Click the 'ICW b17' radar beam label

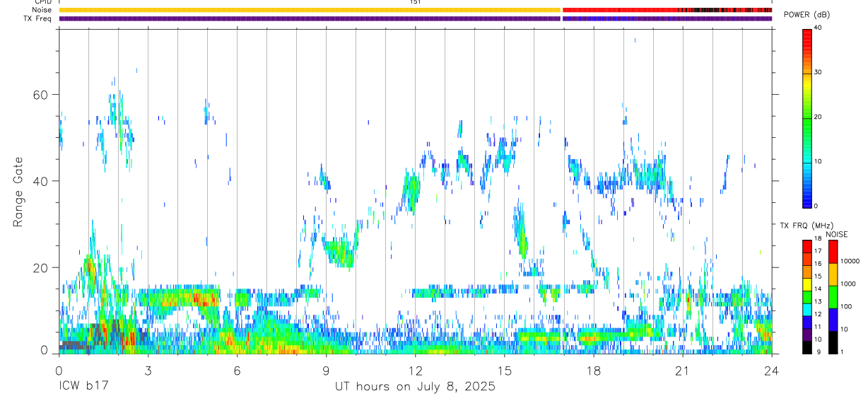pos(82,387)
